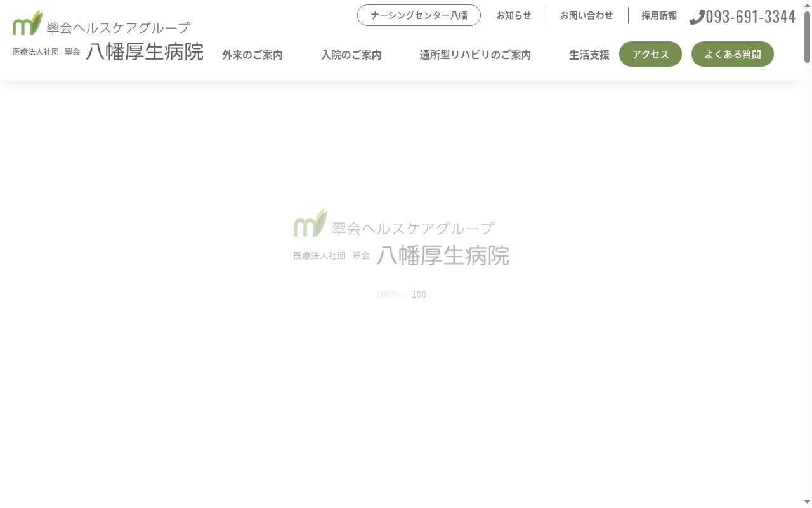The image size is (812, 508).
Task: Click the green アクセス button
Action: point(650,54)
